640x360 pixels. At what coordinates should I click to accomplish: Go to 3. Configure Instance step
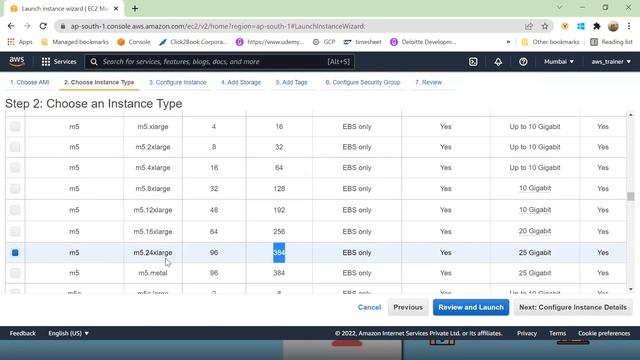point(178,82)
